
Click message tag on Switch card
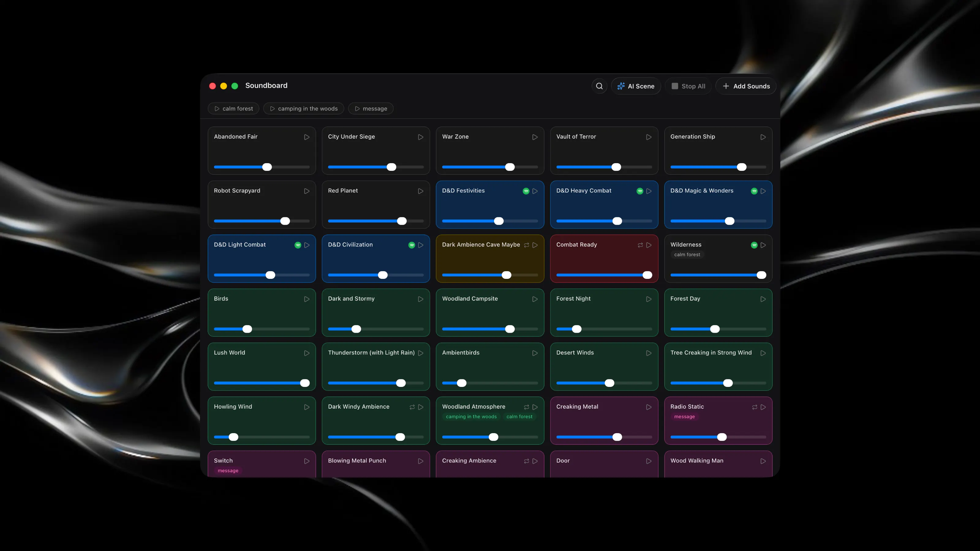click(228, 470)
